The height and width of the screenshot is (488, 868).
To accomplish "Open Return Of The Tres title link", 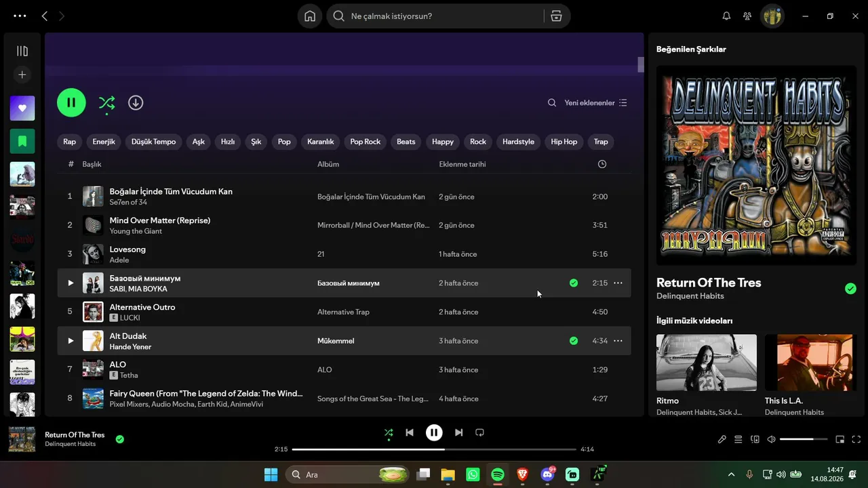I will [709, 283].
